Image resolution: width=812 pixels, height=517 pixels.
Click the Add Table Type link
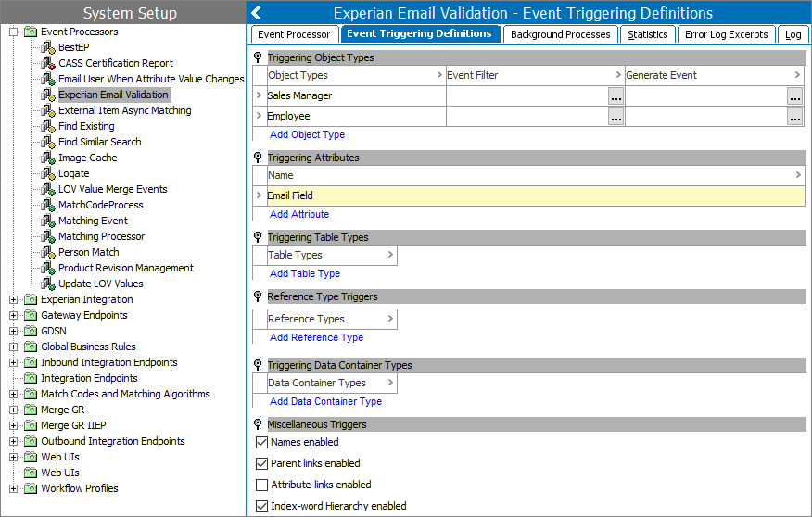pyautogui.click(x=305, y=273)
